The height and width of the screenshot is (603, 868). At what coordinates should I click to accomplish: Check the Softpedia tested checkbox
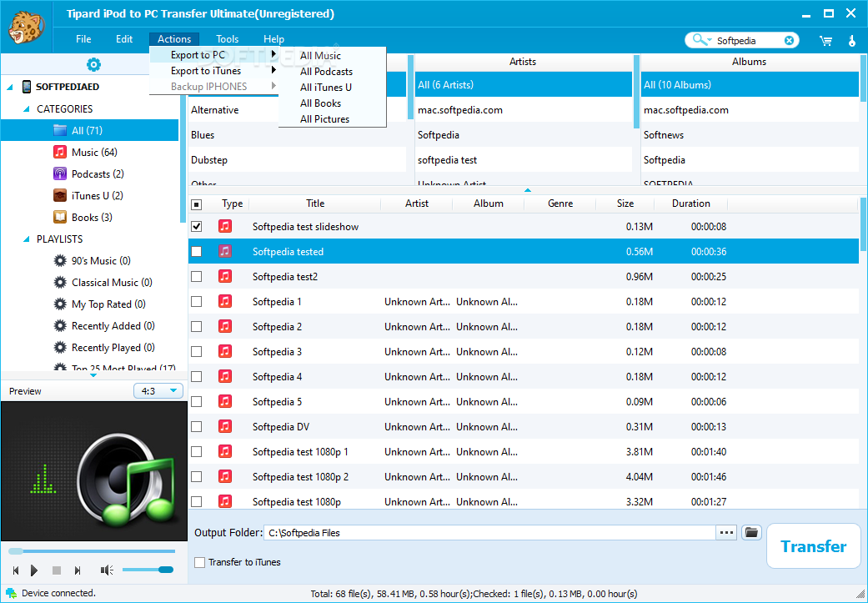(x=197, y=251)
